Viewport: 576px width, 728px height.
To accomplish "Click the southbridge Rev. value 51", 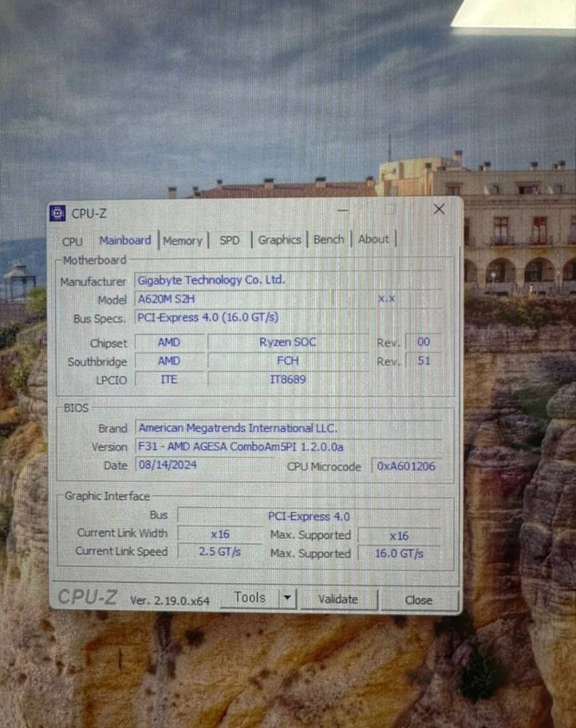I will tap(423, 361).
